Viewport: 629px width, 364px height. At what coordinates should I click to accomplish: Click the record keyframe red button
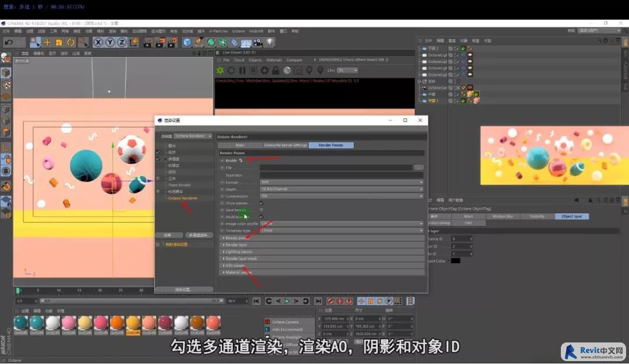point(330,301)
